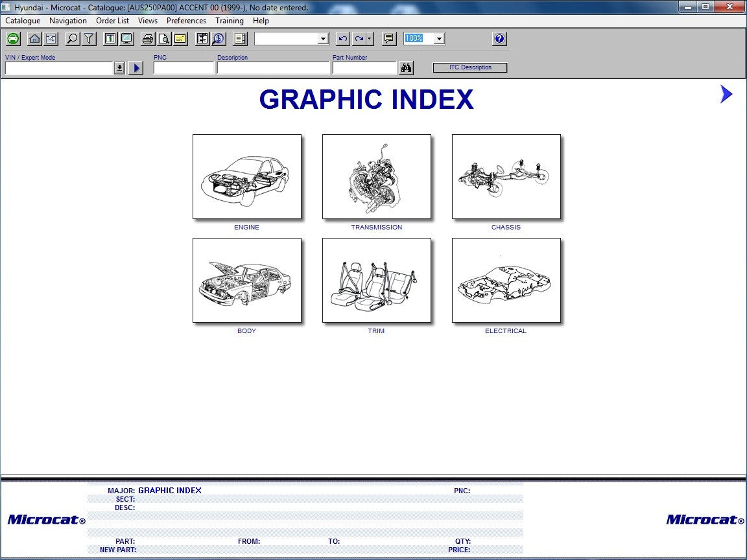This screenshot has width=747, height=560.
Task: Expand the empty toolbar combo box
Action: 324,39
